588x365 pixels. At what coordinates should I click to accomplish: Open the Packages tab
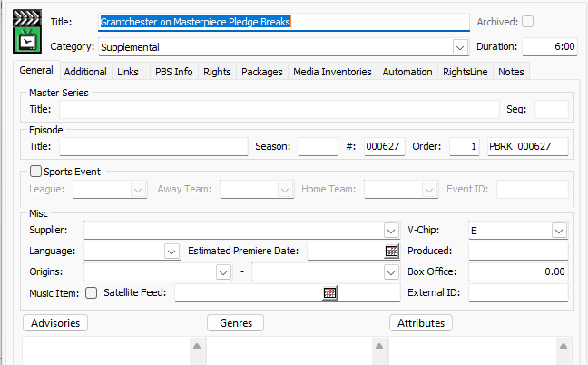(261, 72)
